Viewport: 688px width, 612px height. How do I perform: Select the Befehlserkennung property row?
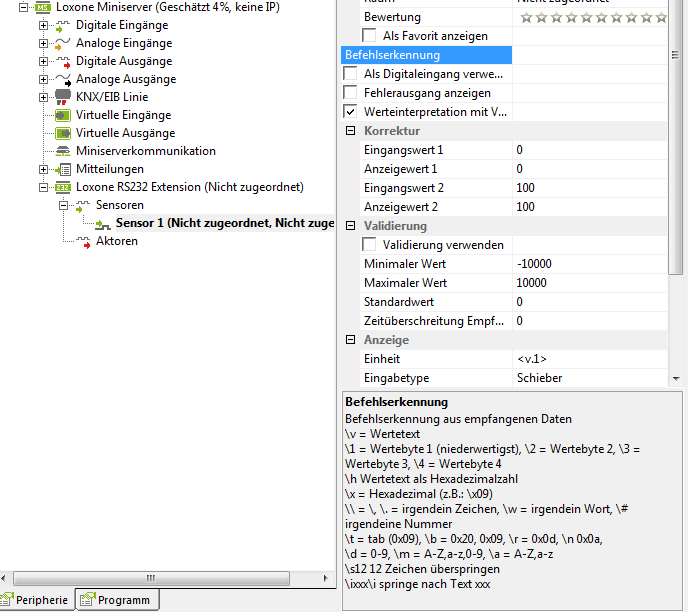pyautogui.click(x=426, y=55)
